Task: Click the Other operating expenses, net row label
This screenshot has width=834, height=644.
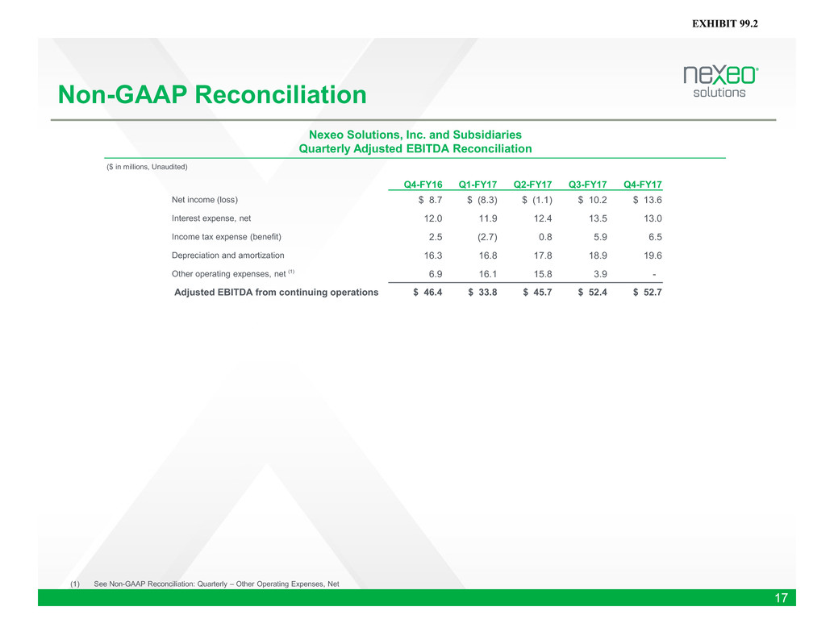Action: point(232,274)
